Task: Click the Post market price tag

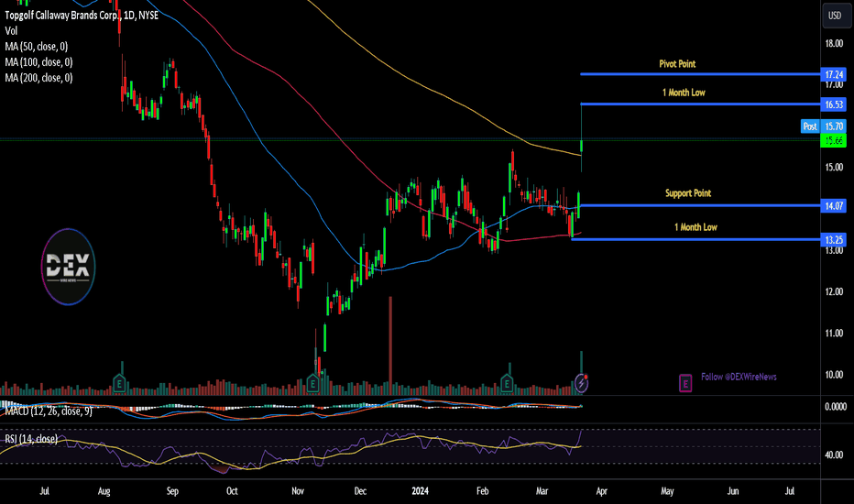Action: pyautogui.click(x=810, y=126)
